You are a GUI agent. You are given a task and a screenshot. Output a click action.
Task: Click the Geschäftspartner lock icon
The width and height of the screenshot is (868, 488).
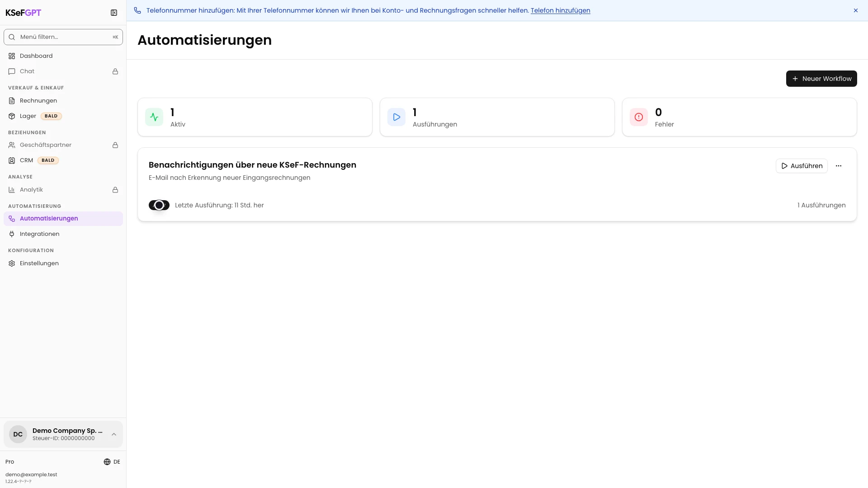[x=115, y=145]
